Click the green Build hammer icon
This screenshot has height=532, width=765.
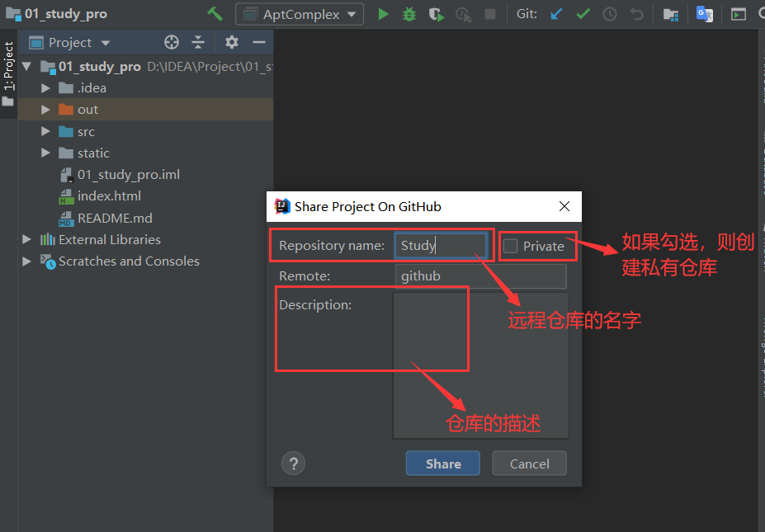point(215,14)
